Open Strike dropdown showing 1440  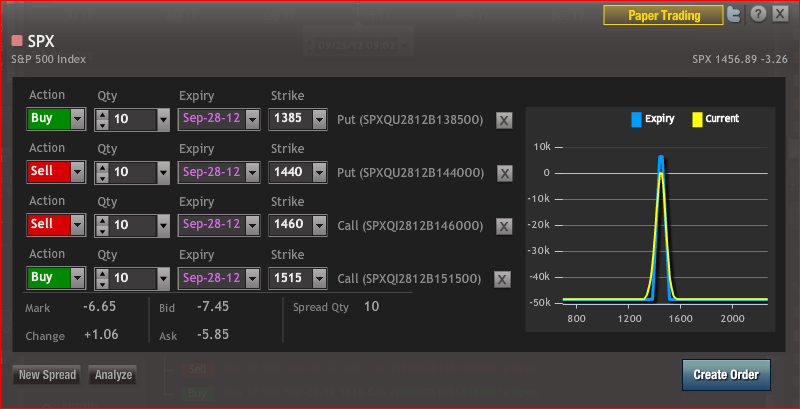click(x=319, y=173)
